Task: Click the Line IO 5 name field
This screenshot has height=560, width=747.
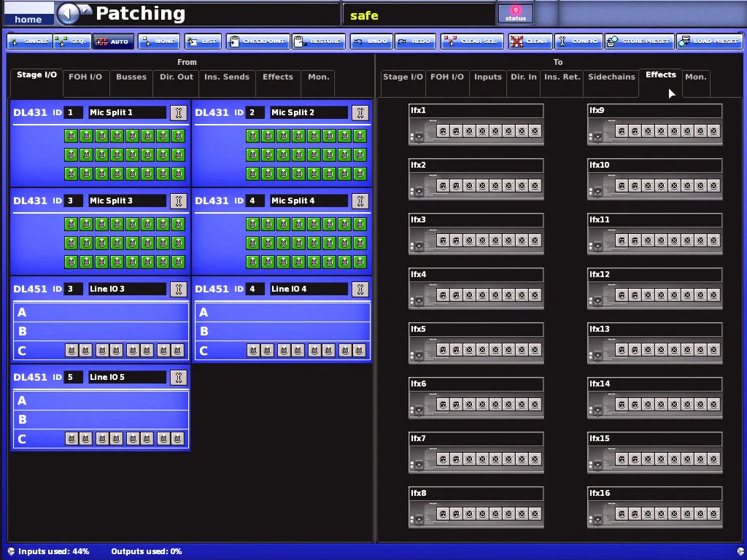Action: click(127, 377)
